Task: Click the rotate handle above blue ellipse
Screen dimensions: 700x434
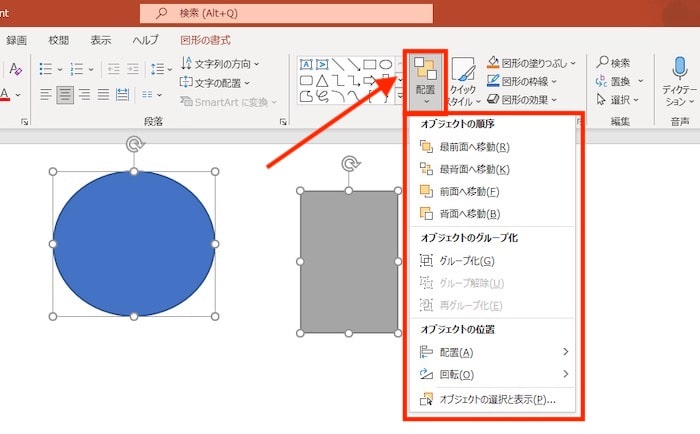Action: tap(133, 145)
